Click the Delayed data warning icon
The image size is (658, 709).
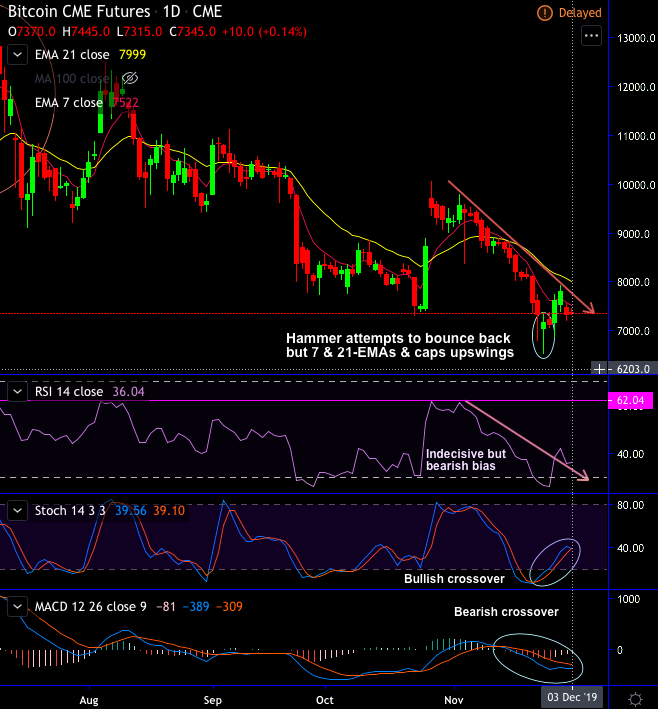545,13
